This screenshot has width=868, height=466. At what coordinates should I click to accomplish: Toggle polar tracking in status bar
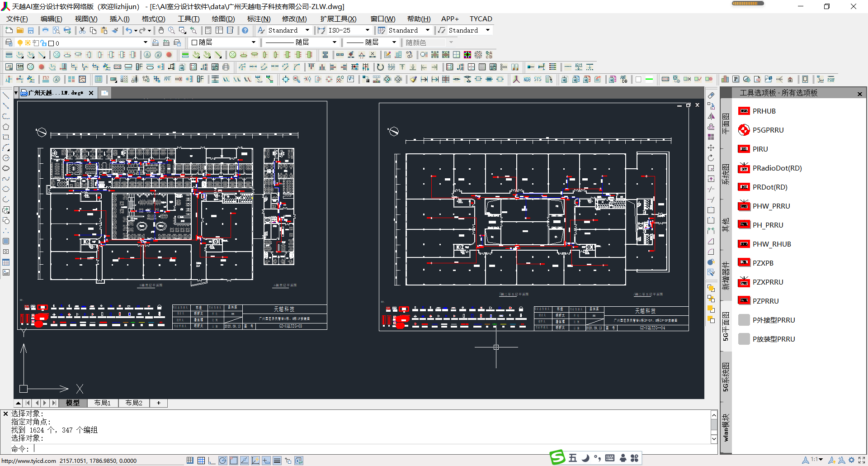(223, 461)
